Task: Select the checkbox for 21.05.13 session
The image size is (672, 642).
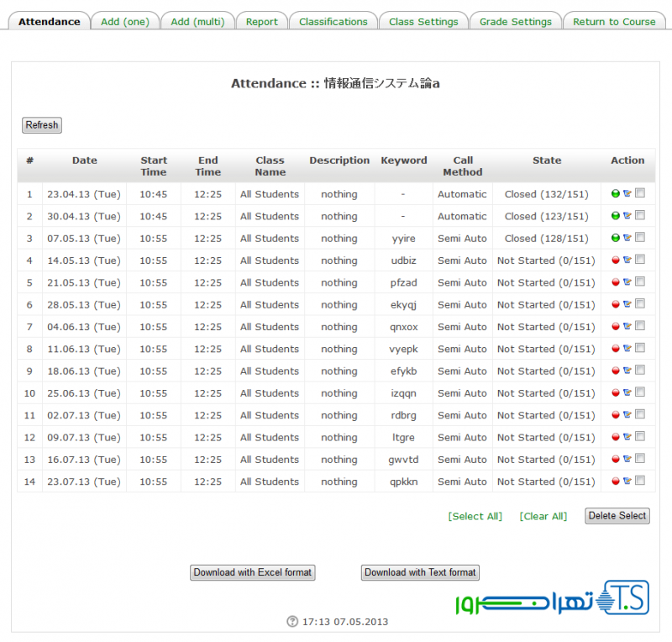Action: pos(640,282)
